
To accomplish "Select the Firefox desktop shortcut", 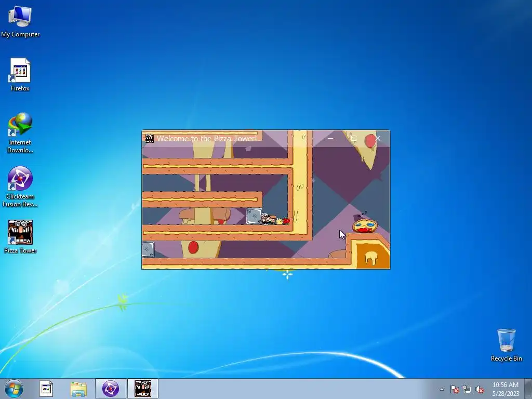I will (20, 75).
